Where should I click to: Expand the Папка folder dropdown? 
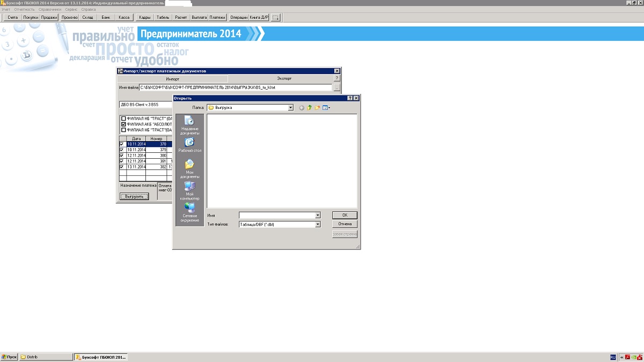(x=290, y=108)
